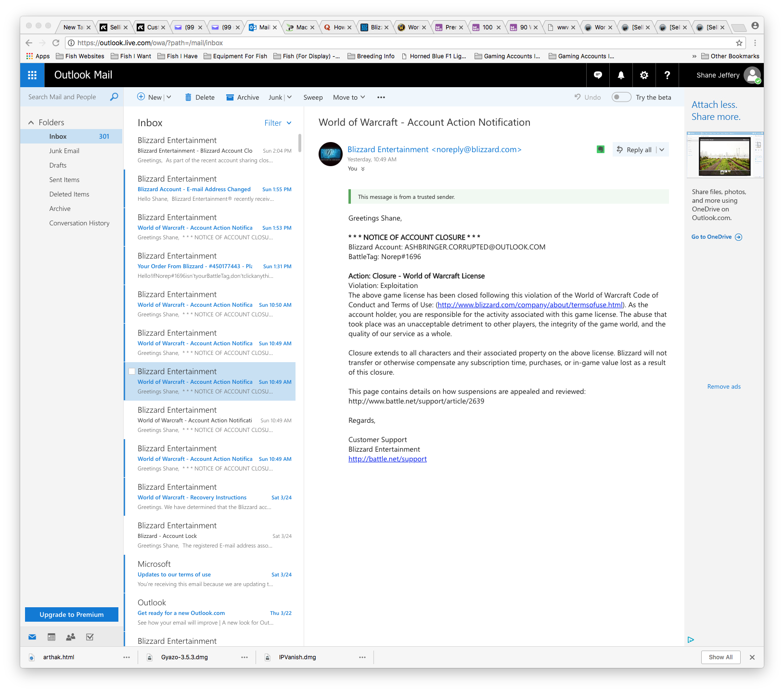Archive the selected message from toolbar
The image size is (784, 692).
tap(243, 97)
